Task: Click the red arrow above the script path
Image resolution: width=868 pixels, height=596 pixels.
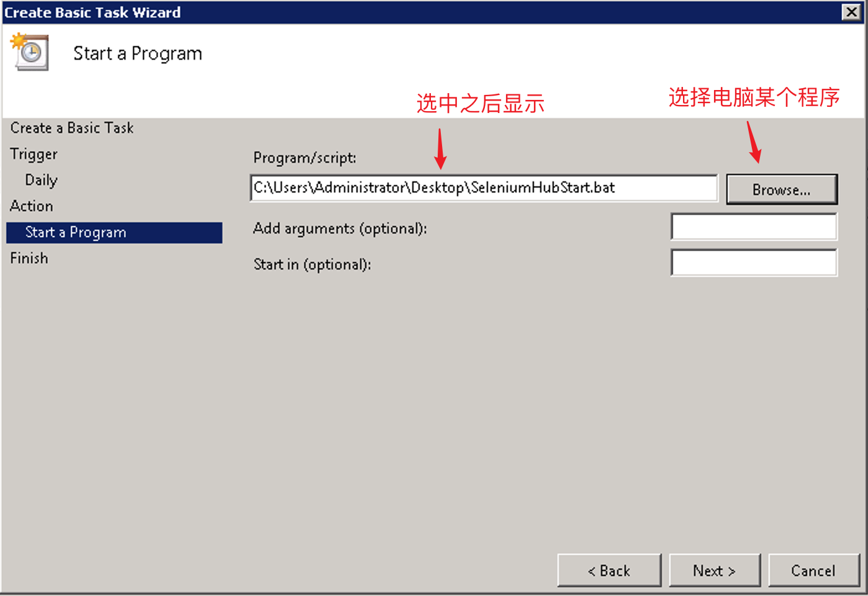Action: 440,148
